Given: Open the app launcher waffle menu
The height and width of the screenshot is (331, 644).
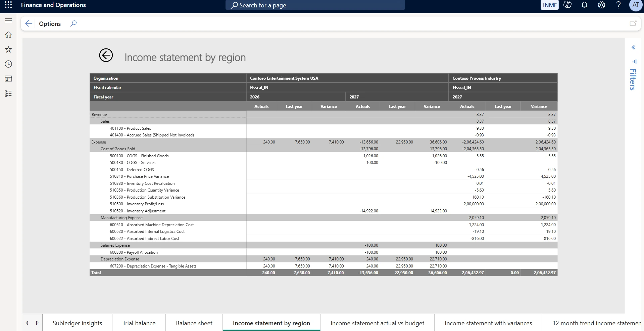Looking at the screenshot, I should [x=8, y=5].
